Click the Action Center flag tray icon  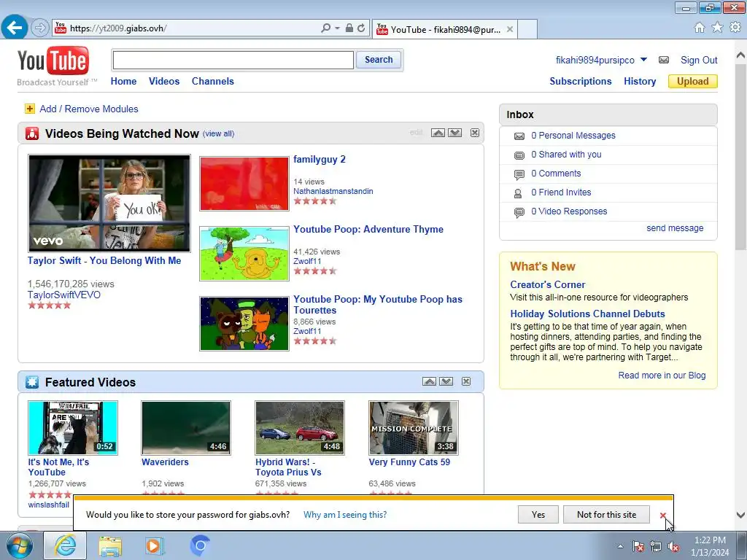pos(638,547)
